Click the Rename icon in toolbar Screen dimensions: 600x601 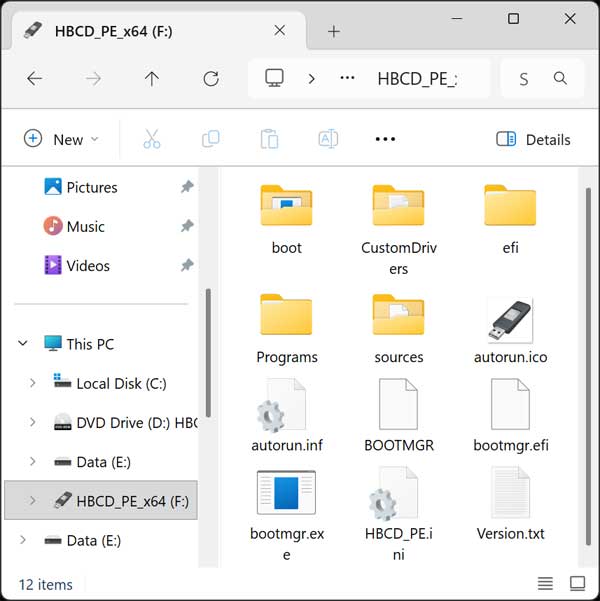pyautogui.click(x=328, y=139)
